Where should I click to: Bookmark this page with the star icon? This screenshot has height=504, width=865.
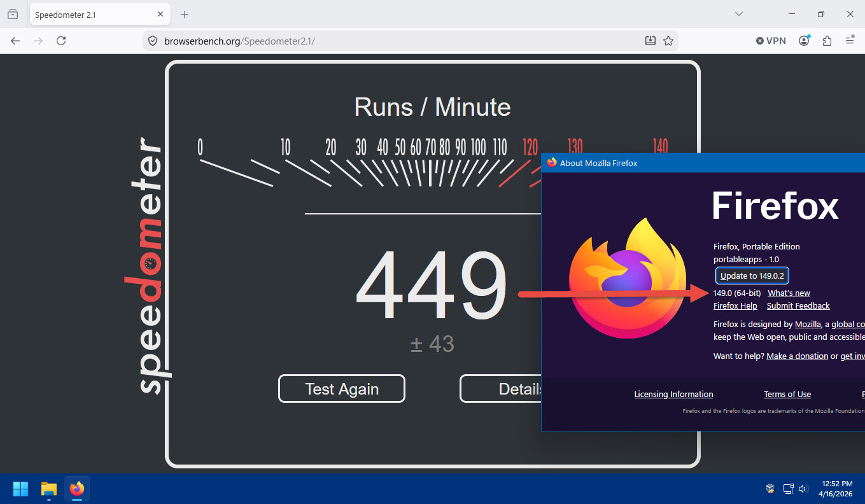coord(668,41)
